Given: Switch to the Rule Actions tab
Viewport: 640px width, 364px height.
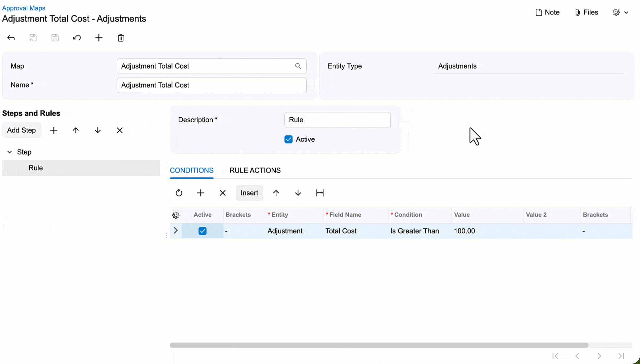Looking at the screenshot, I should [255, 170].
